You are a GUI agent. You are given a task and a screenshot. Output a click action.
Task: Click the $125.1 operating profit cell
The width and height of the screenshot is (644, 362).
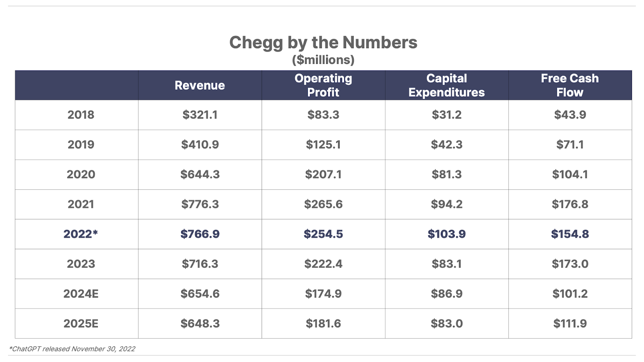(323, 144)
